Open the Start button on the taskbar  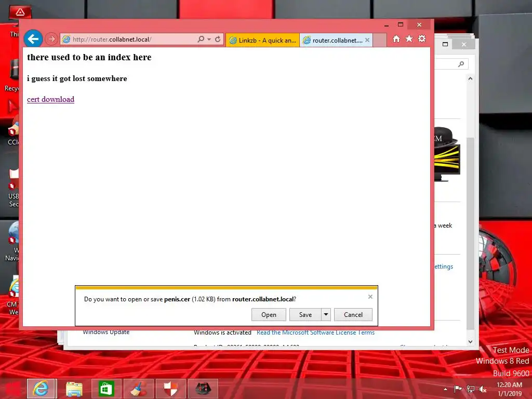[12, 389]
